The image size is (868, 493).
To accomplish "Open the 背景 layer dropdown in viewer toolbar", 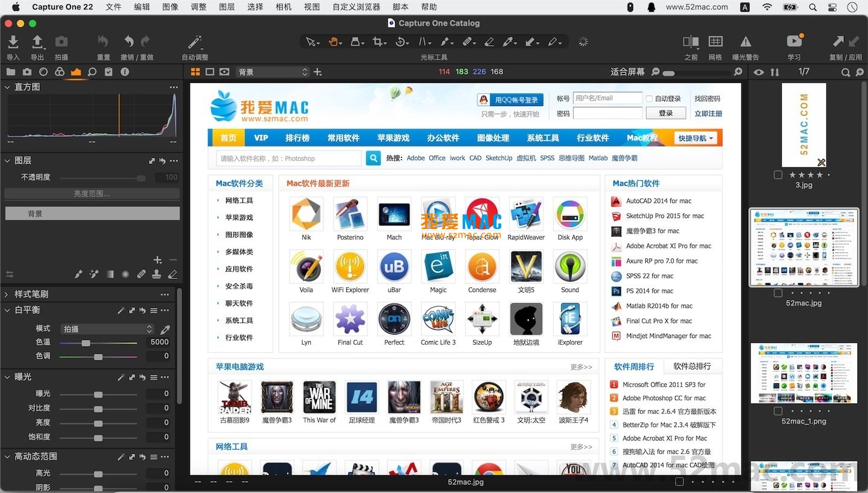I will [272, 72].
